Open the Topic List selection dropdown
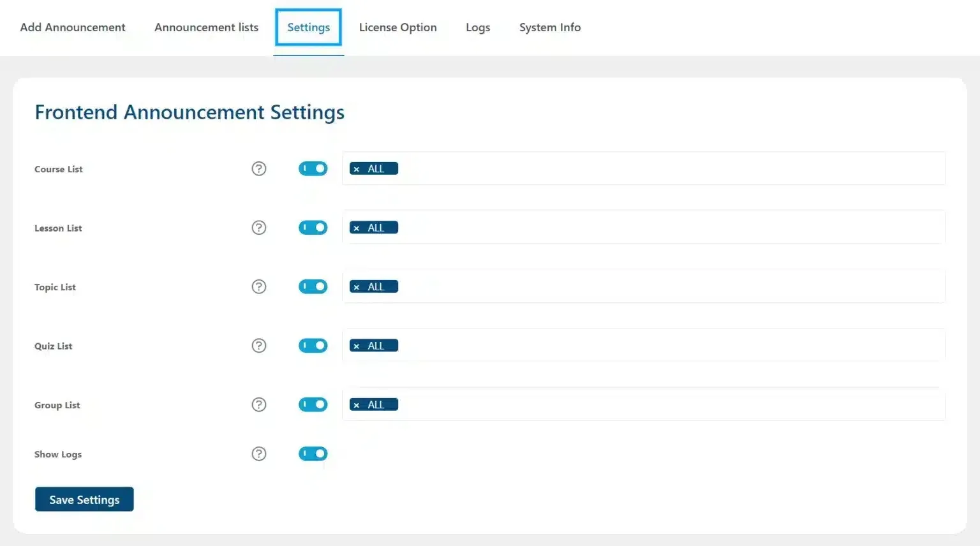The height and width of the screenshot is (546, 980). pos(638,286)
